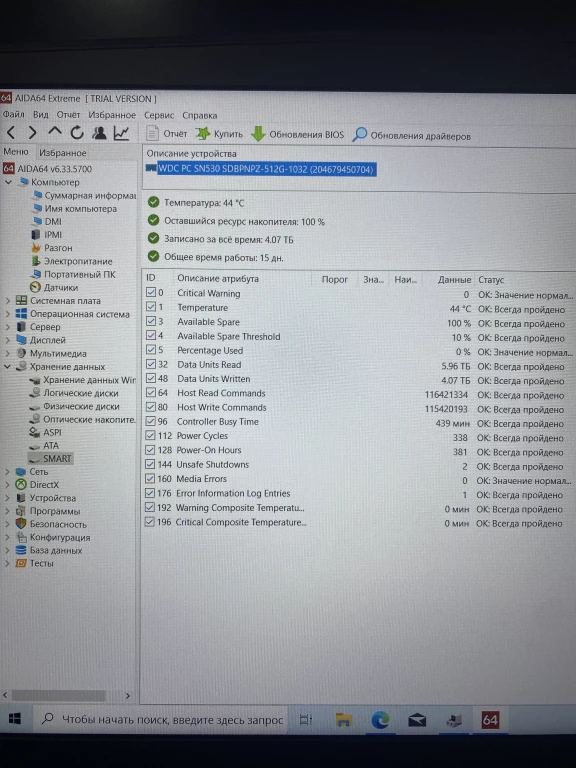Open the Датчики sensors item
576x768 pixels.
(x=54, y=287)
